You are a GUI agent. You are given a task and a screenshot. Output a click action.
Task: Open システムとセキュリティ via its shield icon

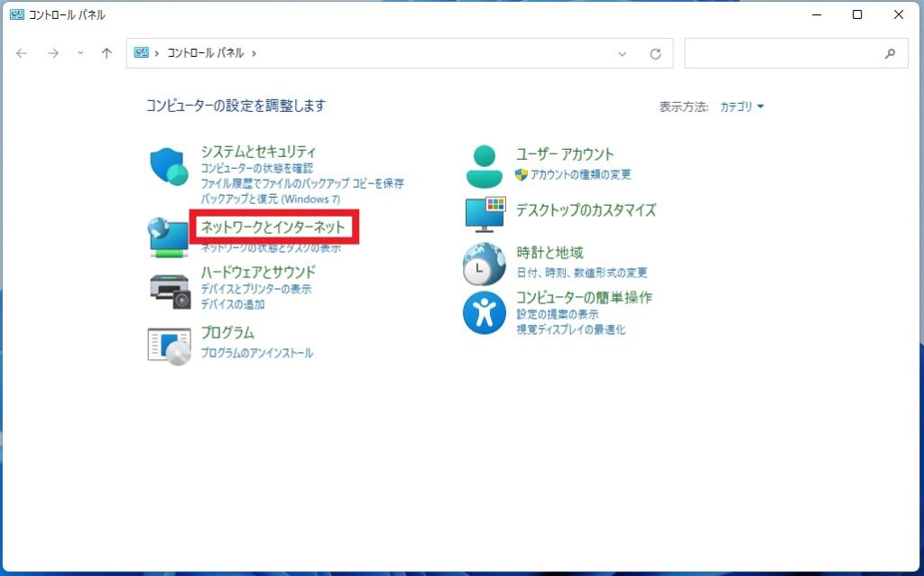169,167
